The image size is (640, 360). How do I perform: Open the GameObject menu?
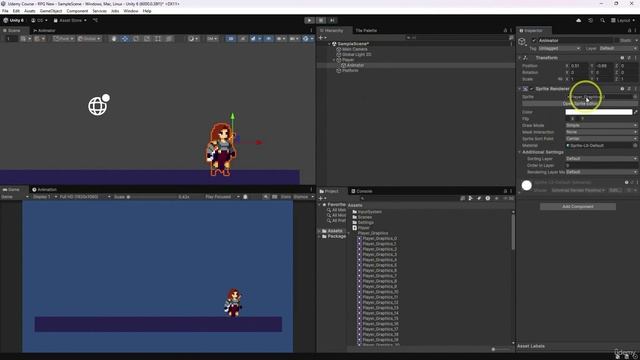tap(51, 11)
